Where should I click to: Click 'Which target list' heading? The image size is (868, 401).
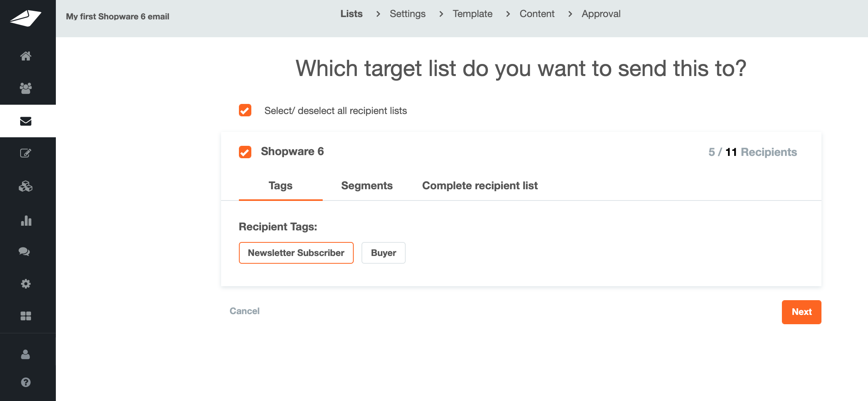(521, 68)
